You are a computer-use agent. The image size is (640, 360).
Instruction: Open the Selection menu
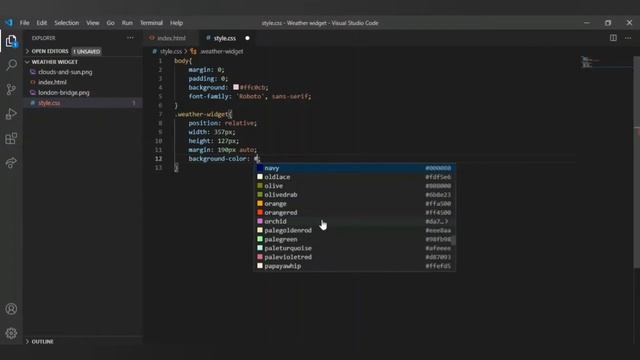(x=67, y=23)
